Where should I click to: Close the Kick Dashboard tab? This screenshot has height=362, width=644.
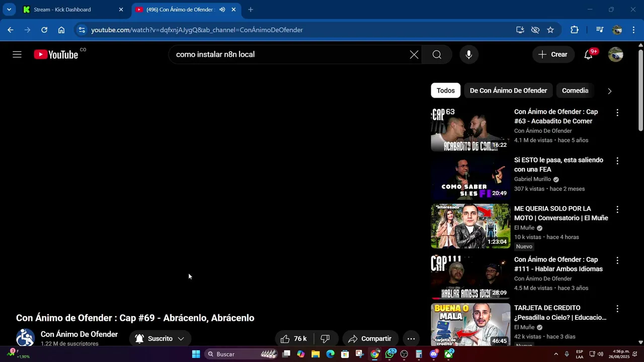121,10
